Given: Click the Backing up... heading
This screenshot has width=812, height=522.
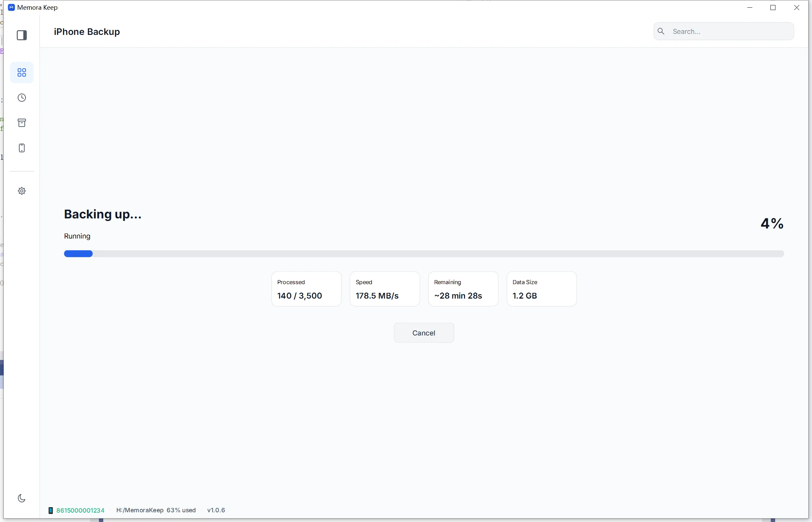Looking at the screenshot, I should click(103, 215).
